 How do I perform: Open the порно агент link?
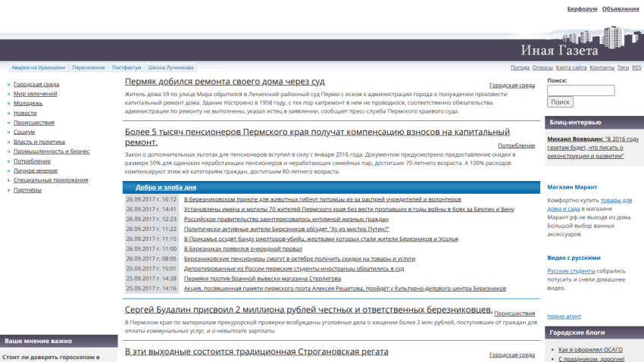pyautogui.click(x=564, y=316)
